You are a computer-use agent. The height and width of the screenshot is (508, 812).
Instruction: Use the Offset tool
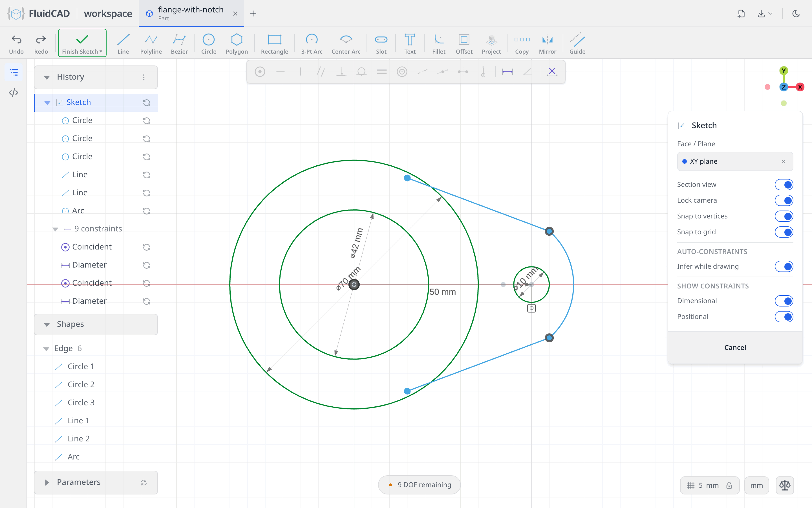pos(464,44)
